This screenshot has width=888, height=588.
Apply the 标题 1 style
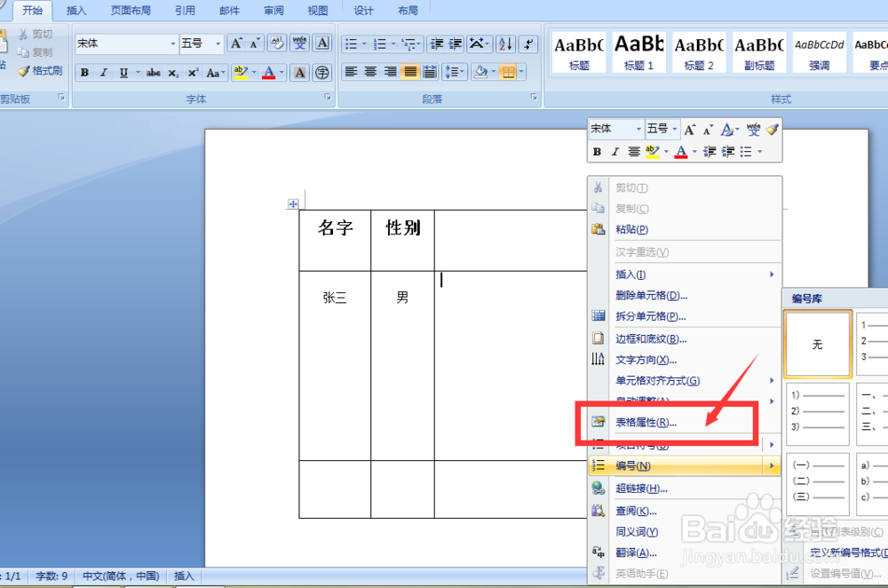[638, 52]
